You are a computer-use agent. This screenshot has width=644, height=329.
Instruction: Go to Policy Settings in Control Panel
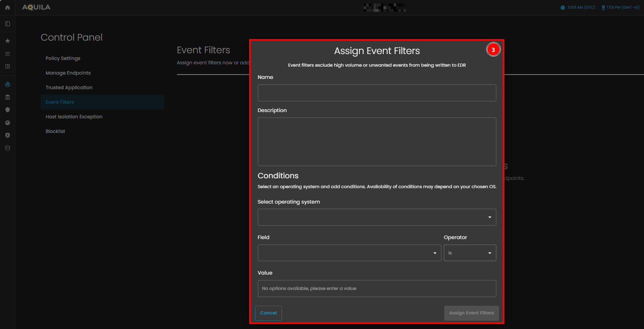63,58
